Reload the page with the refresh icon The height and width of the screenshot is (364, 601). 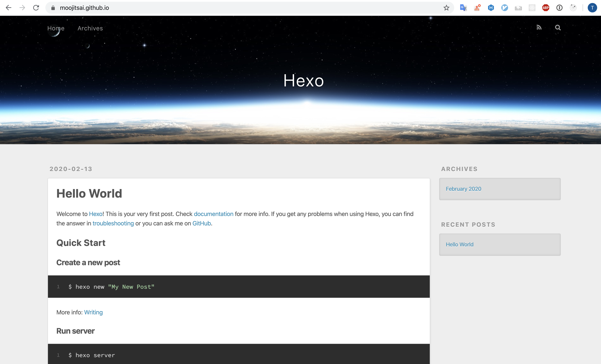tap(36, 8)
